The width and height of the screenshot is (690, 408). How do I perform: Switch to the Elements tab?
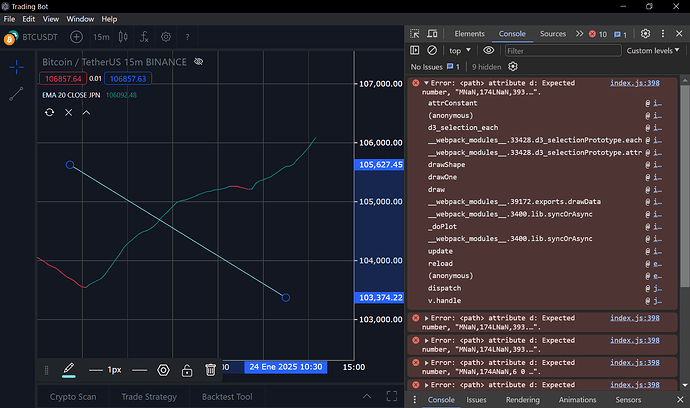pyautogui.click(x=469, y=34)
